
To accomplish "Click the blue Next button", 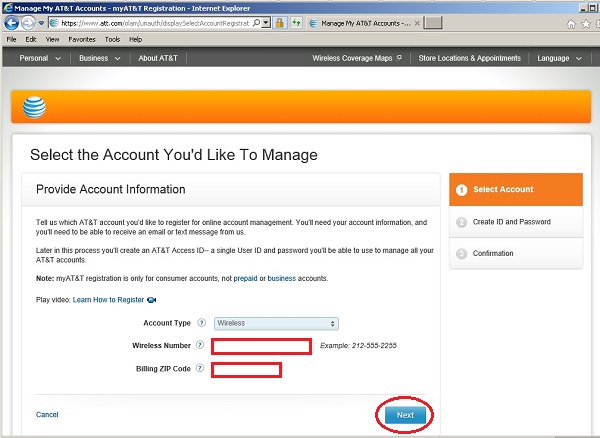I will (405, 415).
